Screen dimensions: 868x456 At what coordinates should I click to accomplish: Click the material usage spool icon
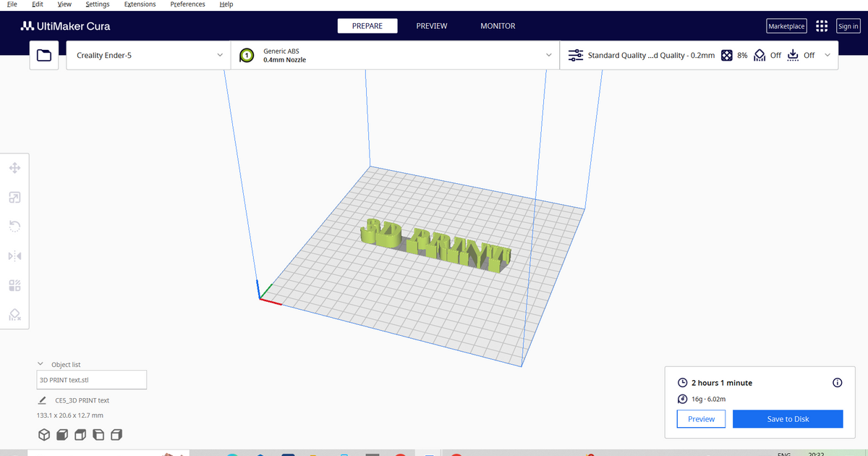[682, 399]
